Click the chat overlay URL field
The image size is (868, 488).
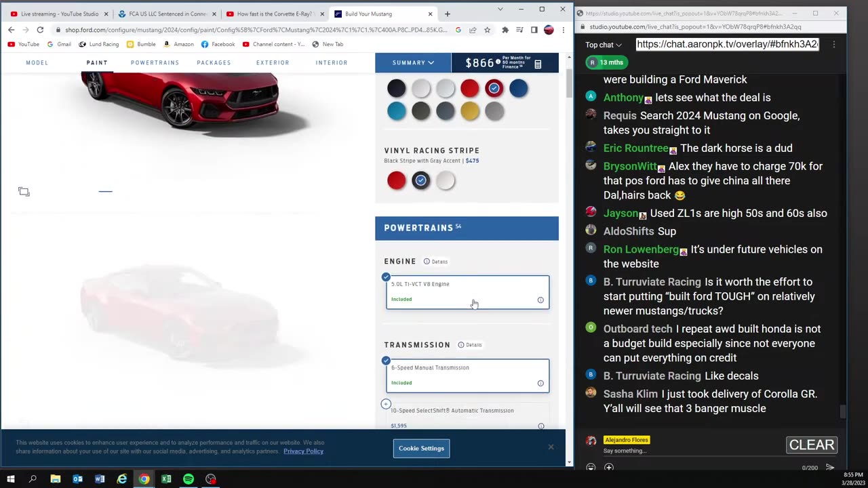[727, 44]
